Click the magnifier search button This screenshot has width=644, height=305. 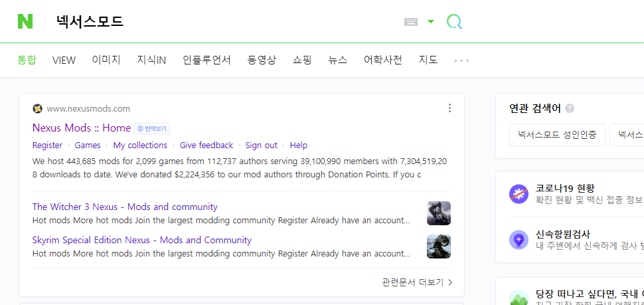454,22
